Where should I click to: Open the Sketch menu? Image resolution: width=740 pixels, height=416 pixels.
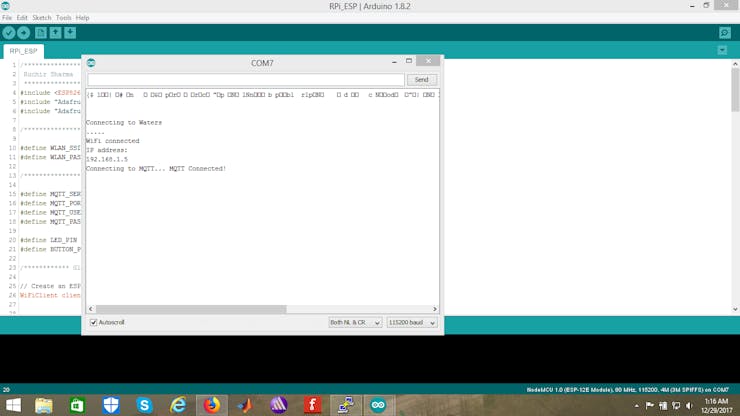click(x=42, y=17)
